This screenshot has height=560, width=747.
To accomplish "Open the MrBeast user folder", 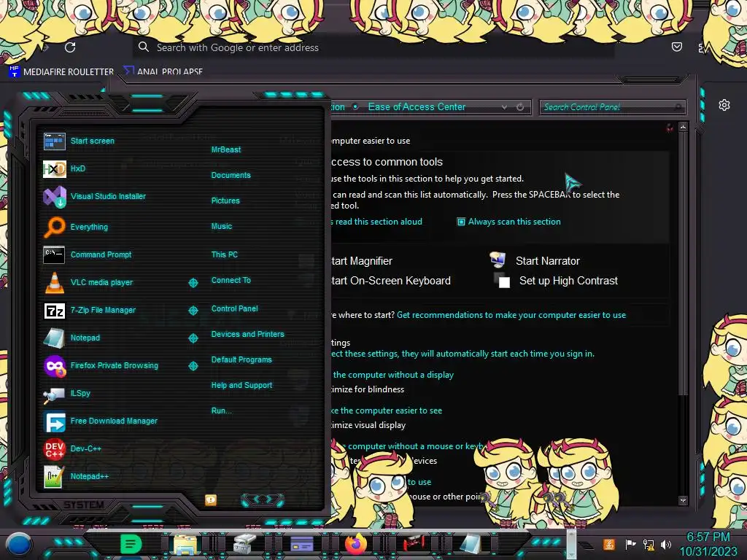I will [x=226, y=149].
